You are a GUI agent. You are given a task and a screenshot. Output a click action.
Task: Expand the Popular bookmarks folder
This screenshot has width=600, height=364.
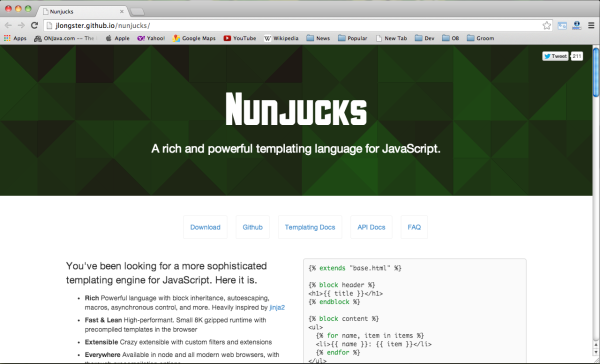point(352,38)
